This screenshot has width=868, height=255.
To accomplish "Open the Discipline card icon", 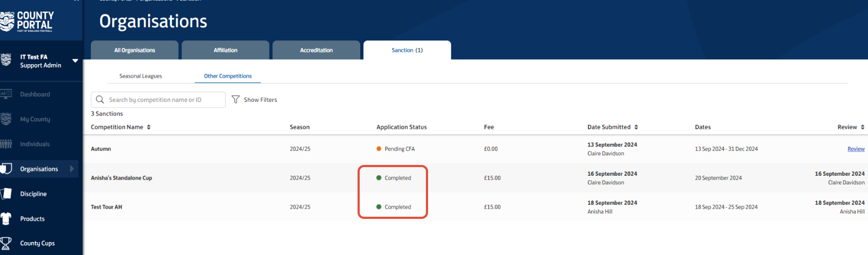I will 6,194.
